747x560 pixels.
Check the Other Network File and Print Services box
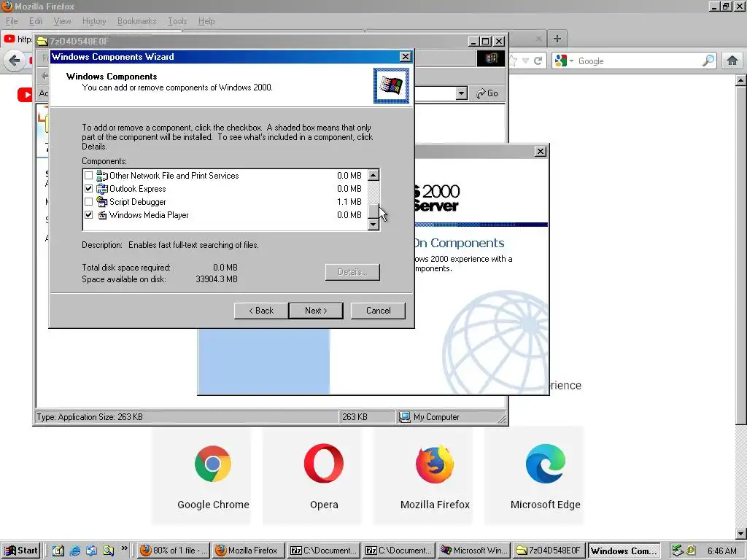coord(88,176)
